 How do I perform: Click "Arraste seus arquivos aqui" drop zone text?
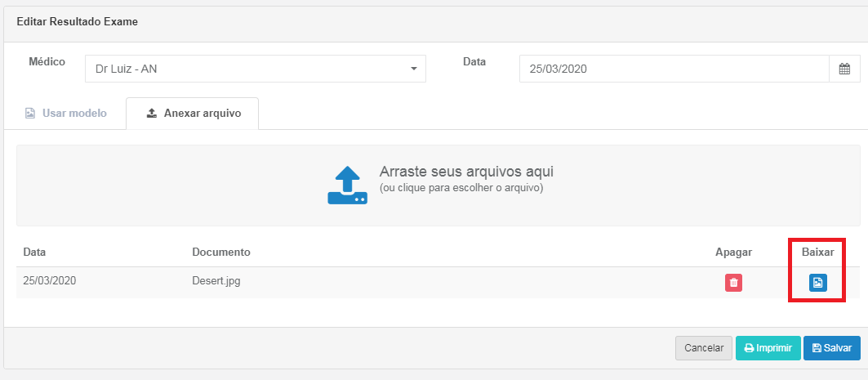pyautogui.click(x=466, y=172)
